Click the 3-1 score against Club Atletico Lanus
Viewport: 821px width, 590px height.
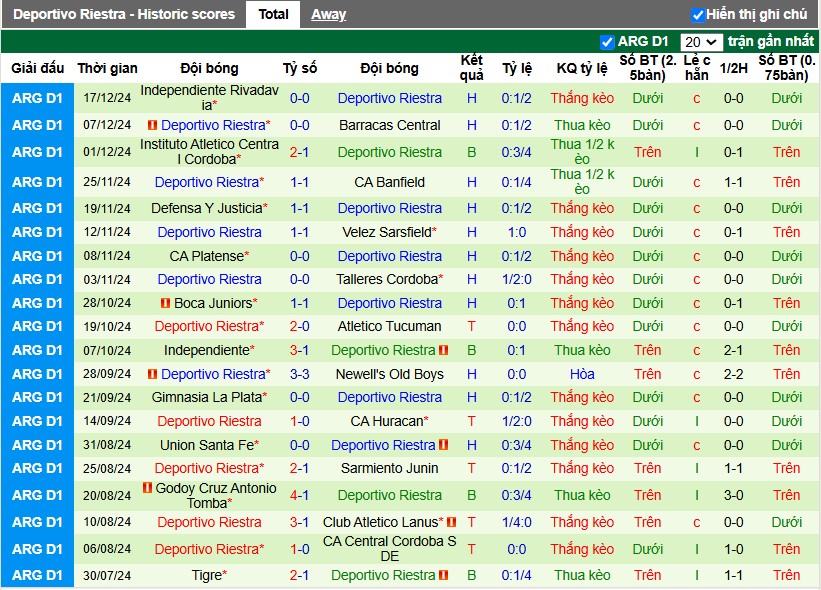pos(299,522)
